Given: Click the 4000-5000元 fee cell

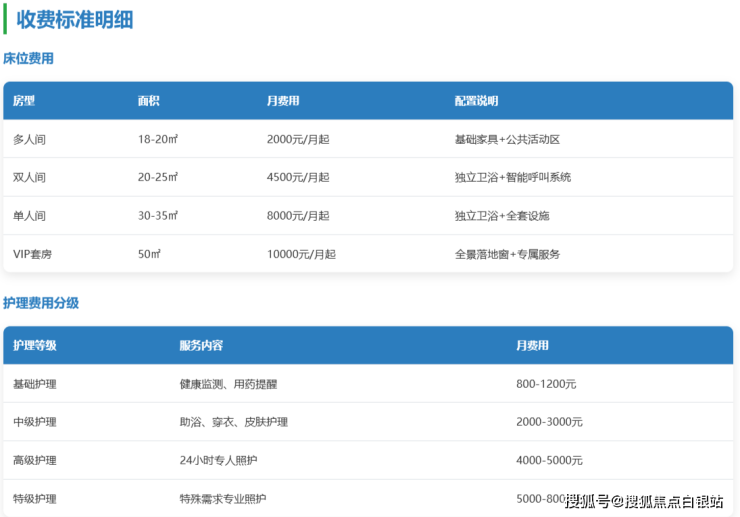Looking at the screenshot, I should click(549, 460).
